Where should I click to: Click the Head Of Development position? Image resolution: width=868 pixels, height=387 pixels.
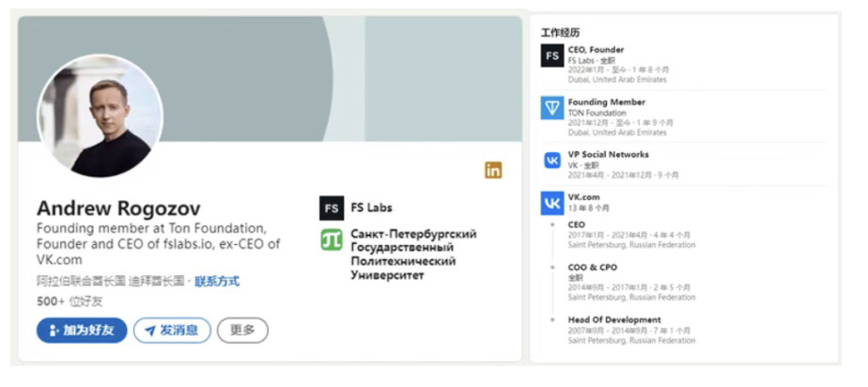[x=614, y=319]
